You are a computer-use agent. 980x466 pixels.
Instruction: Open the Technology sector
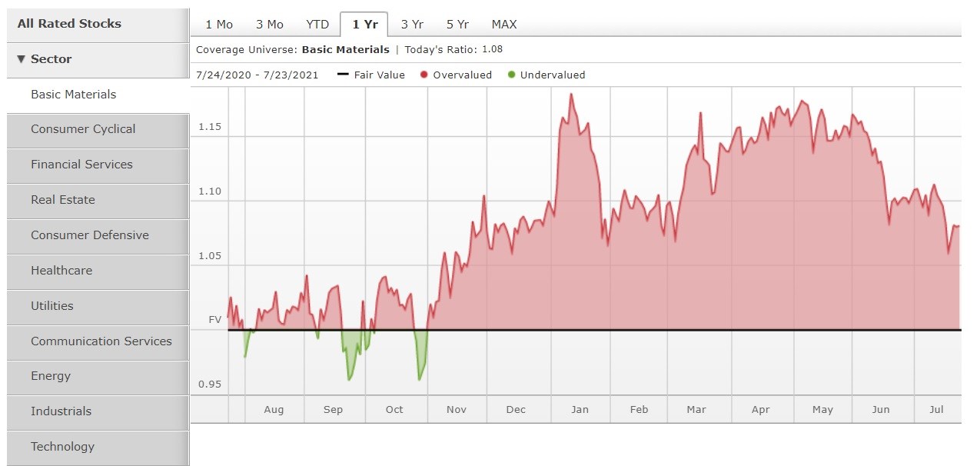(62, 447)
